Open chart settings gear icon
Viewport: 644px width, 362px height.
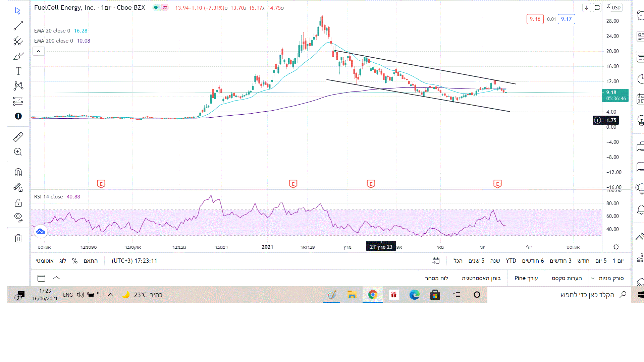616,247
